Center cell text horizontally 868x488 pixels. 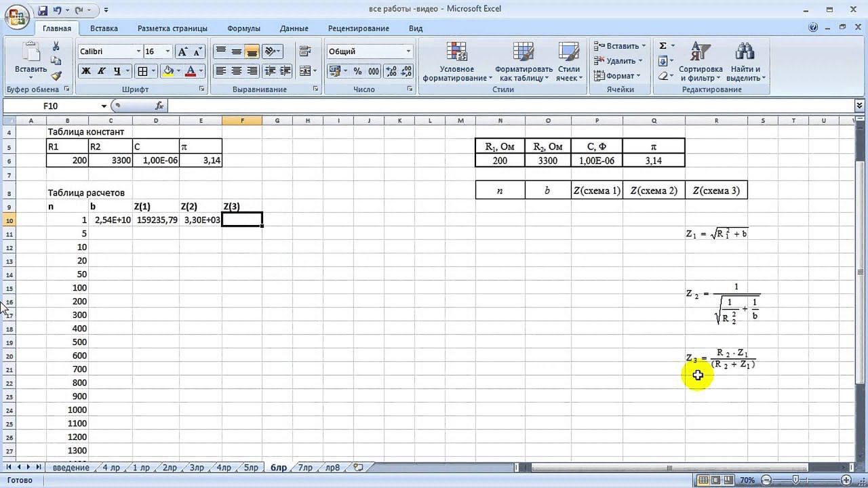click(236, 71)
